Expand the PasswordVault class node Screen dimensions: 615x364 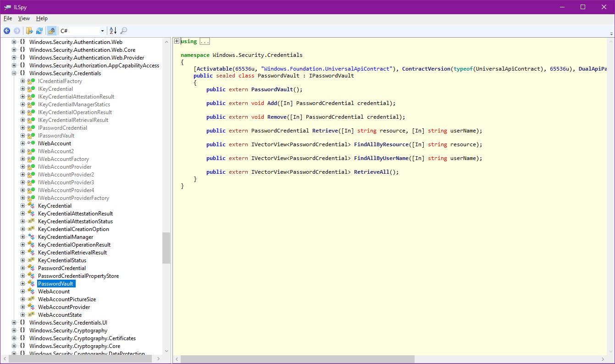(x=23, y=284)
